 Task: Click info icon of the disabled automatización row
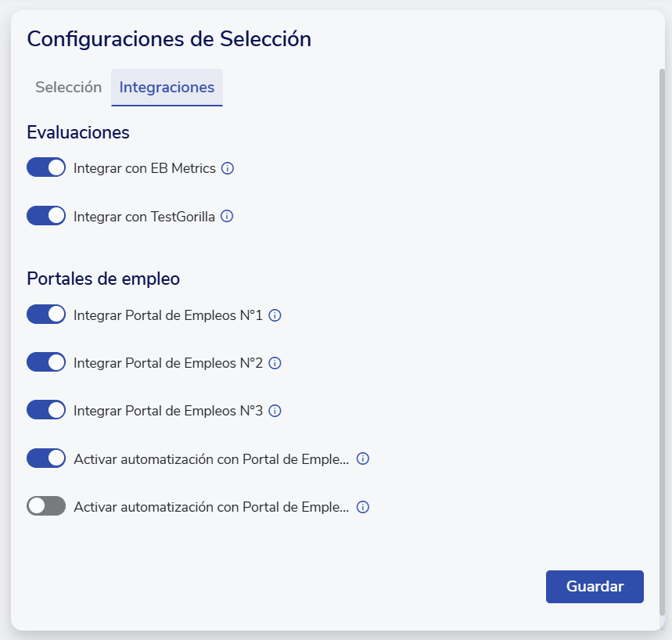[362, 507]
